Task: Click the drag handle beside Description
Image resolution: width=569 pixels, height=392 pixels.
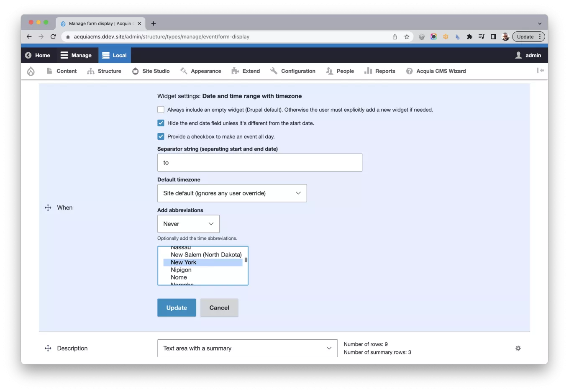Action: tap(48, 348)
